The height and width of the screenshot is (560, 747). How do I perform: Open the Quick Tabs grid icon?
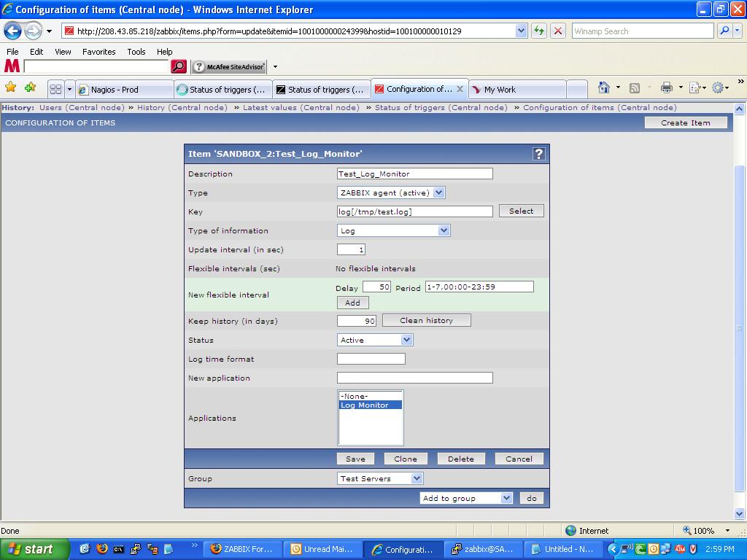pos(55,89)
